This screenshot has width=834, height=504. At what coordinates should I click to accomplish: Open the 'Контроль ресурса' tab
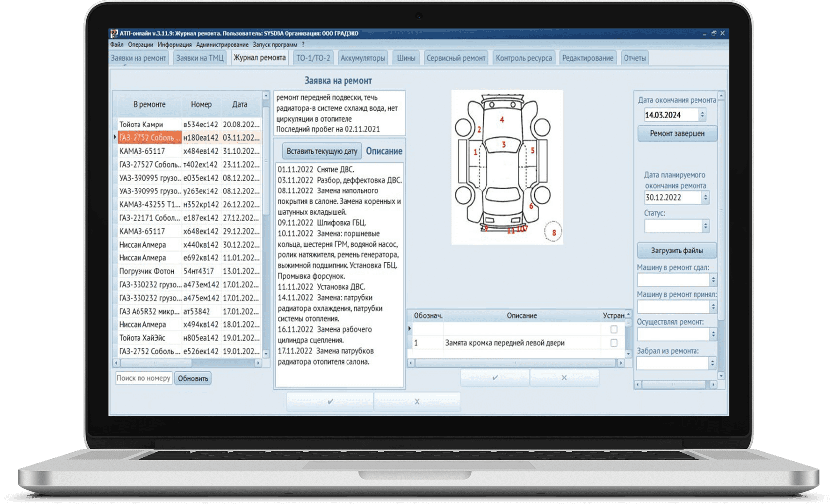click(x=524, y=58)
